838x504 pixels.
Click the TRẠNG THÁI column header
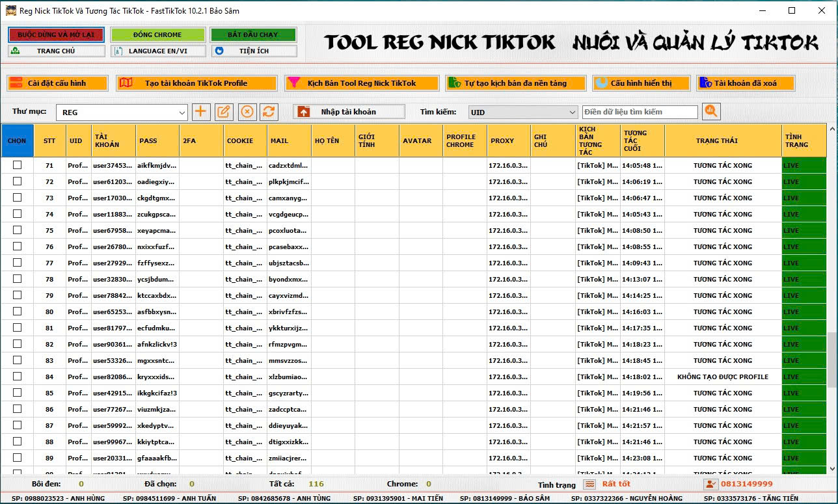(723, 140)
